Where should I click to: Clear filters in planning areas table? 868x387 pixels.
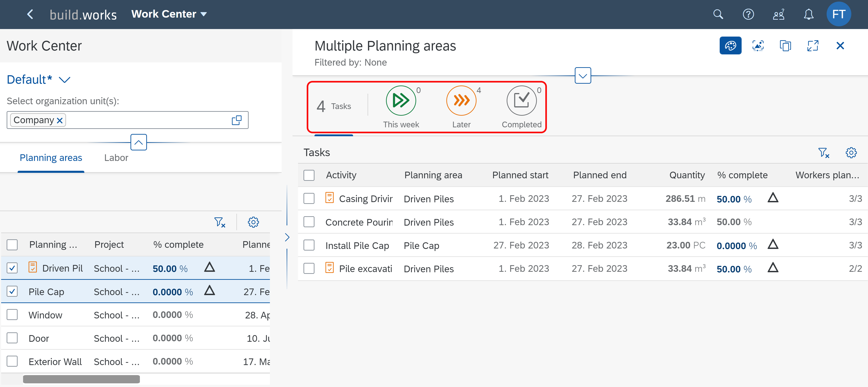point(219,222)
